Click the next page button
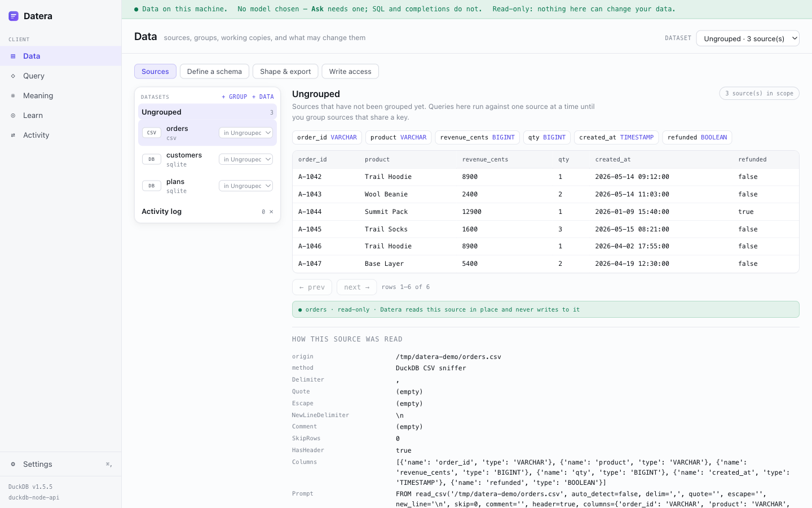Image resolution: width=812 pixels, height=508 pixels. click(357, 287)
